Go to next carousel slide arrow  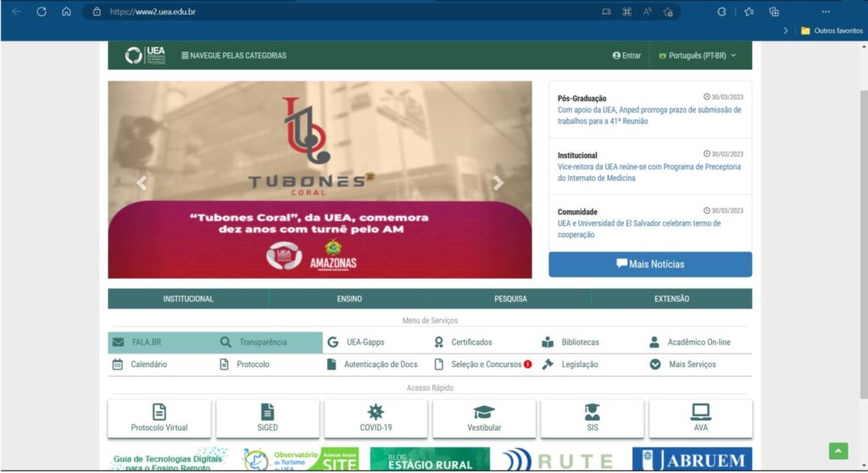(498, 183)
